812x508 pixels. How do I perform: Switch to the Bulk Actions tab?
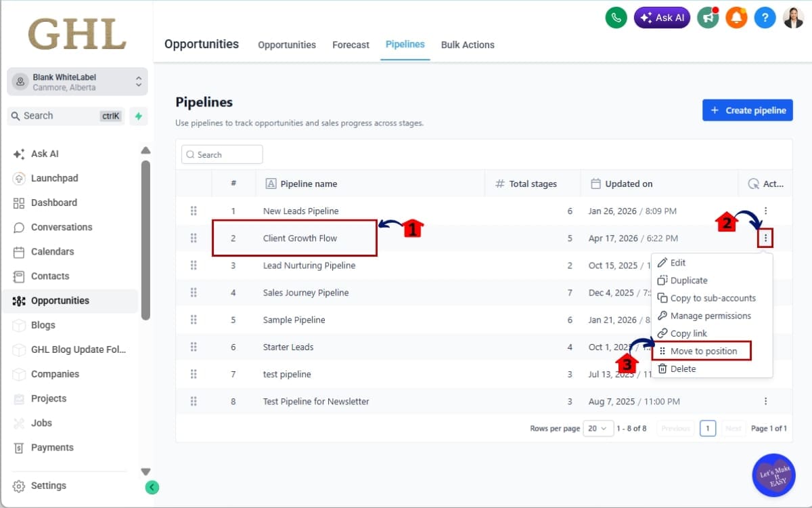(x=468, y=45)
